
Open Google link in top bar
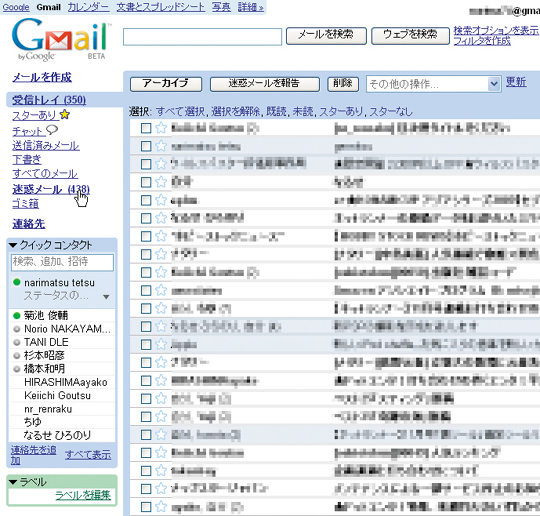point(16,7)
